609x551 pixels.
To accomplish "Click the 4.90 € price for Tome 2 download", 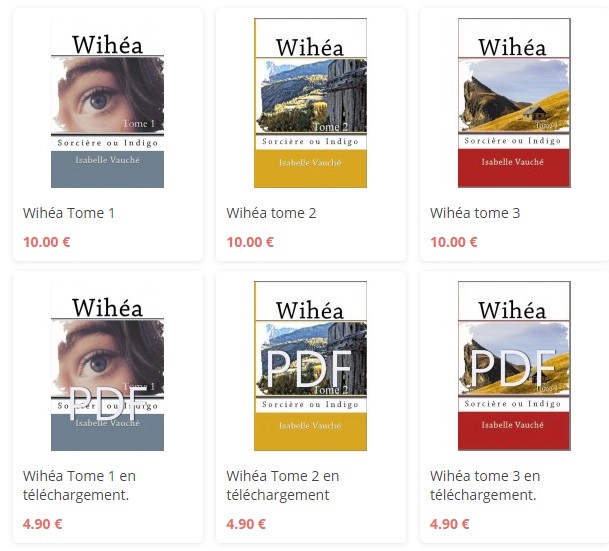I will [246, 524].
